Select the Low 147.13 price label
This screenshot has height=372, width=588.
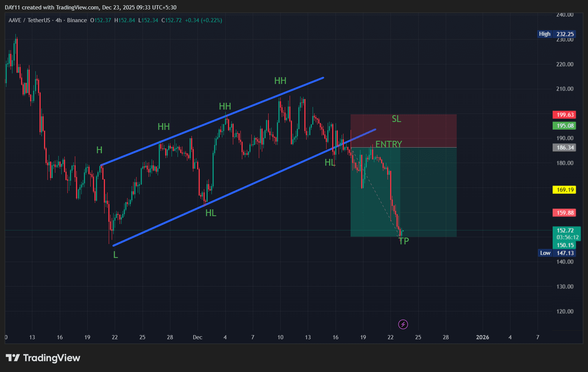[557, 253]
